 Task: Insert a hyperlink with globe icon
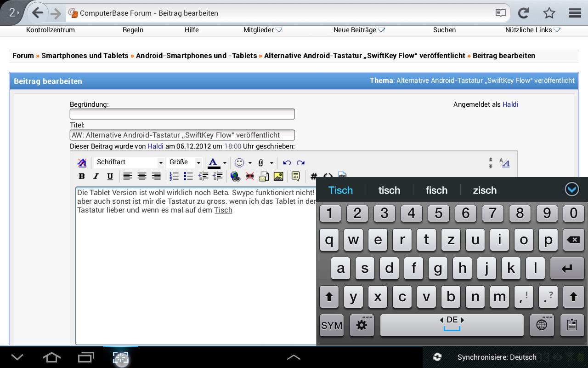[236, 176]
